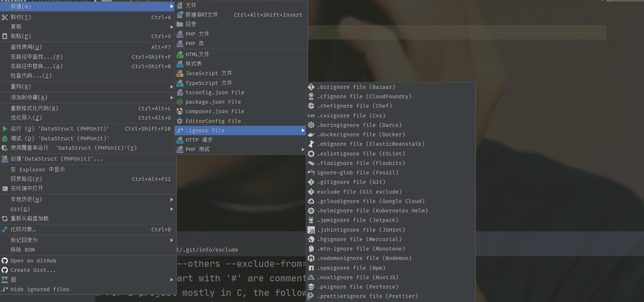Choose 重新格式化代码(R) entry
The height and width of the screenshot is (302, 644).
click(x=88, y=108)
